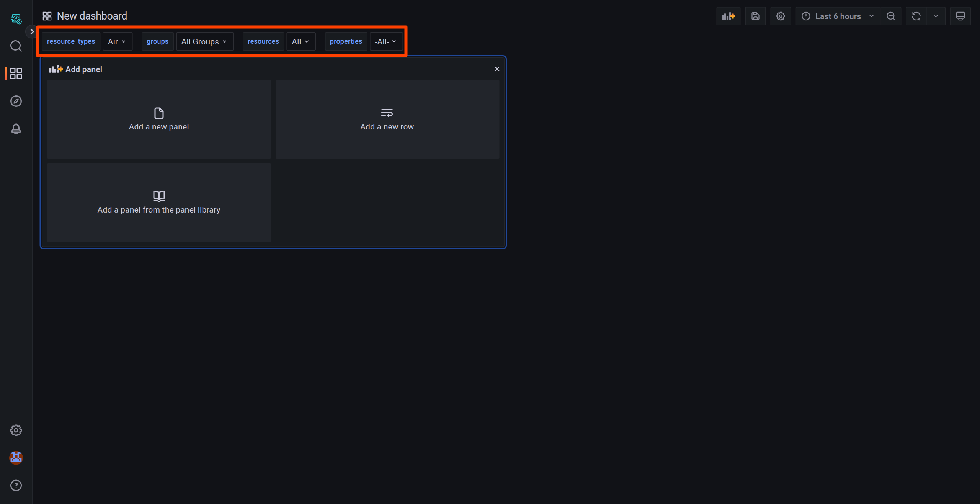Open Alerting via the bell sidebar icon

coord(16,129)
